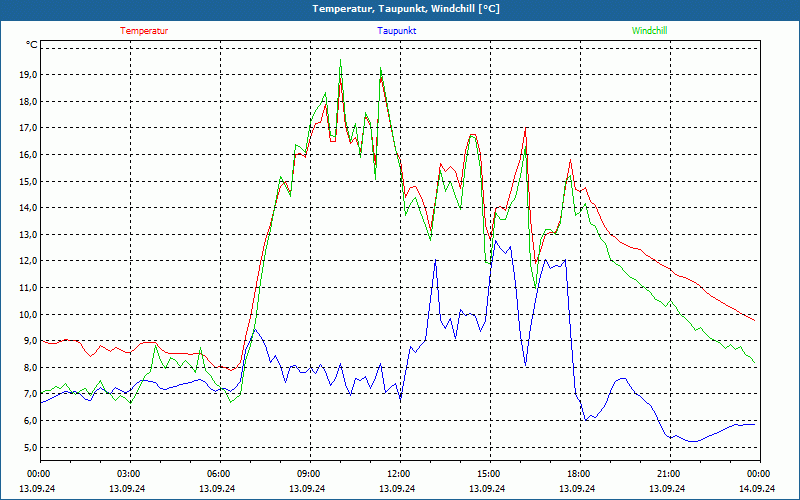Click the blue Taupunkt legend label
The image size is (800, 500).
coord(396,31)
